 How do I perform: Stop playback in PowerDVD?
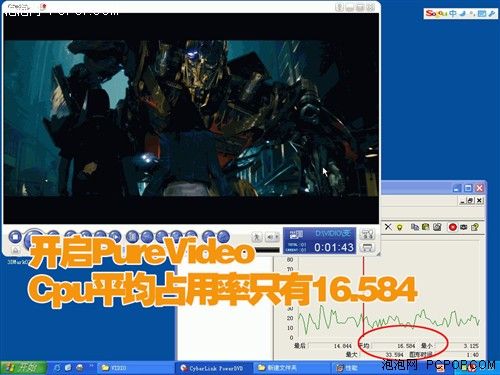[x=15, y=237]
